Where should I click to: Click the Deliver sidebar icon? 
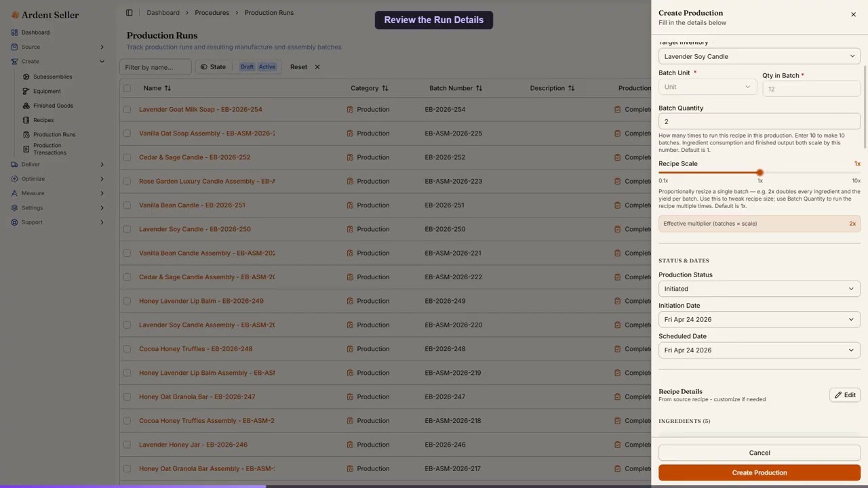(x=14, y=165)
